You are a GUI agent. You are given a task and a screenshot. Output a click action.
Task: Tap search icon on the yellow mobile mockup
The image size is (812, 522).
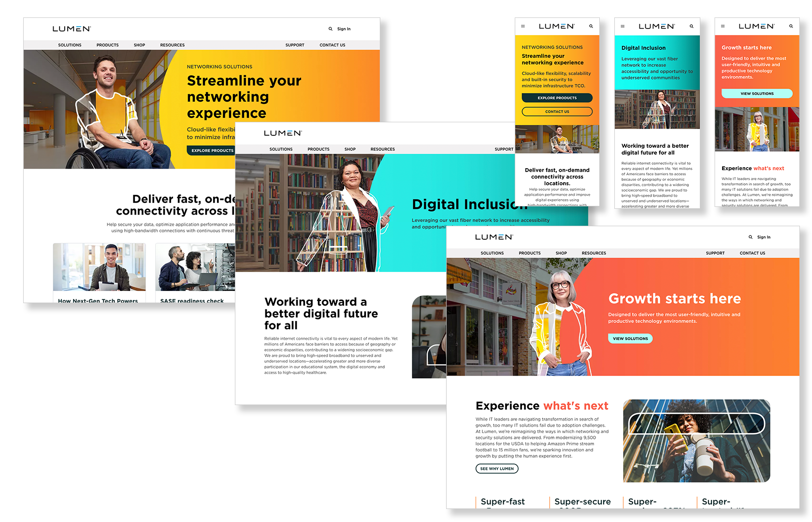tap(591, 27)
